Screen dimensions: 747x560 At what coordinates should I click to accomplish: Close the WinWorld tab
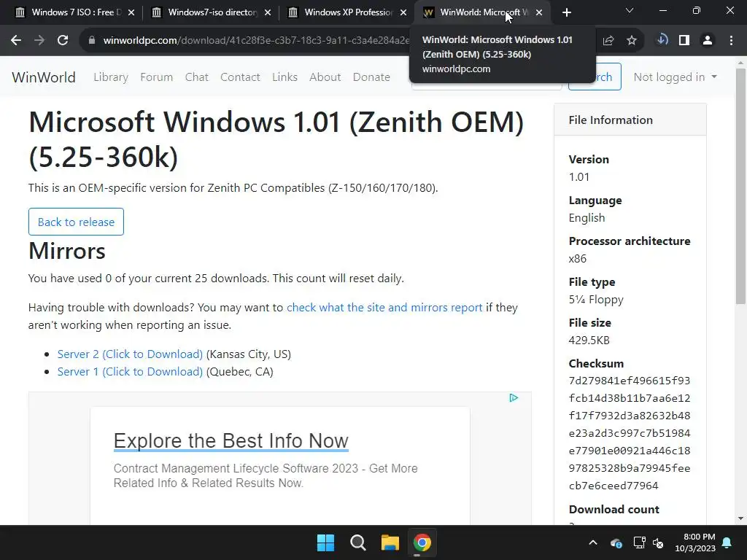tap(539, 12)
